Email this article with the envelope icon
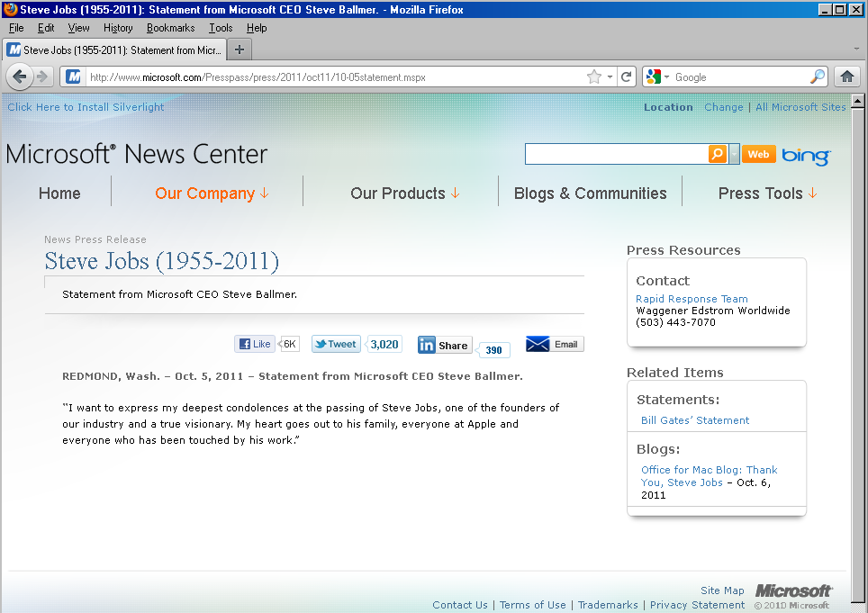 555,344
